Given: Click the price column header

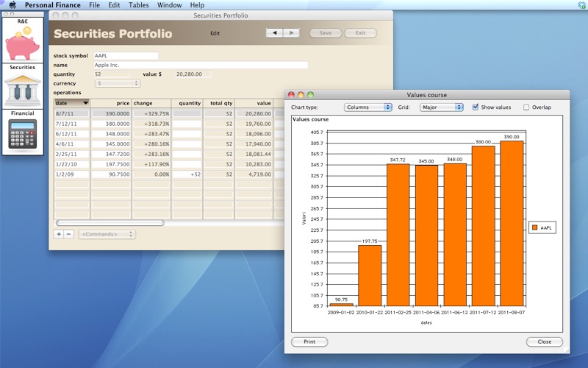Looking at the screenshot, I should click(111, 103).
